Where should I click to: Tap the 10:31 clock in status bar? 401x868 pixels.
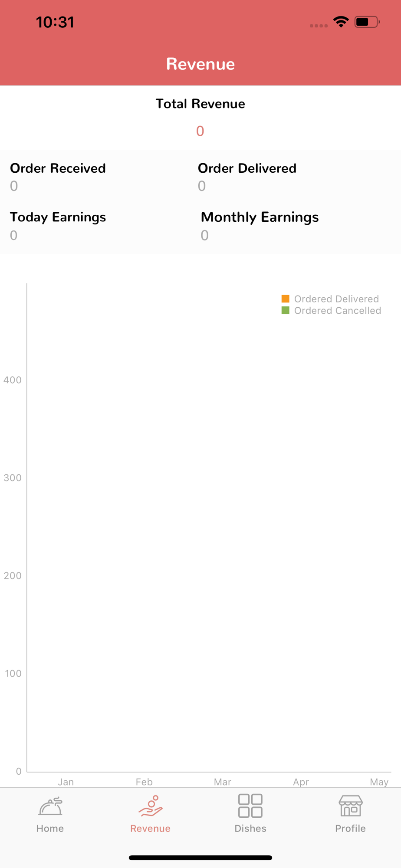(x=55, y=22)
